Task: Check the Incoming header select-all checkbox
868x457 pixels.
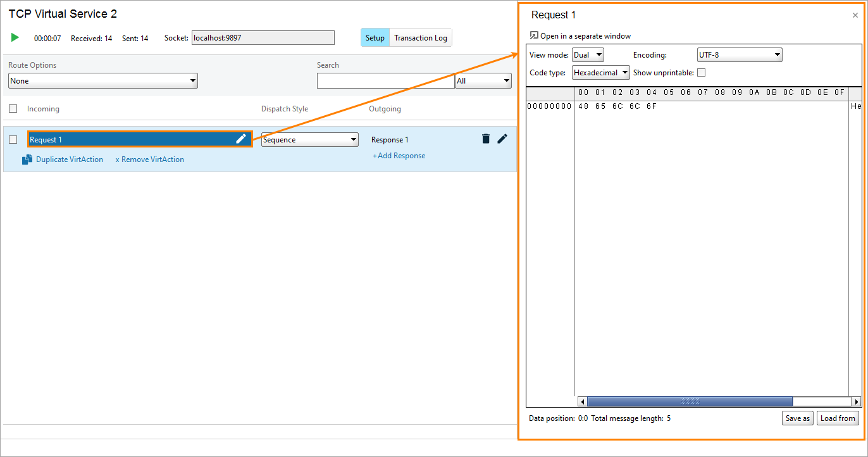Action: [x=13, y=108]
